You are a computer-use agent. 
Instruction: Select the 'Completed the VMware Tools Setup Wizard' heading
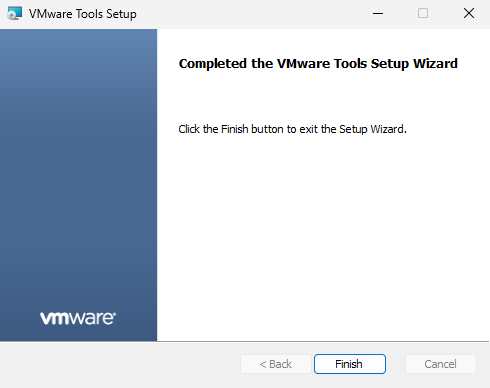tap(318, 63)
